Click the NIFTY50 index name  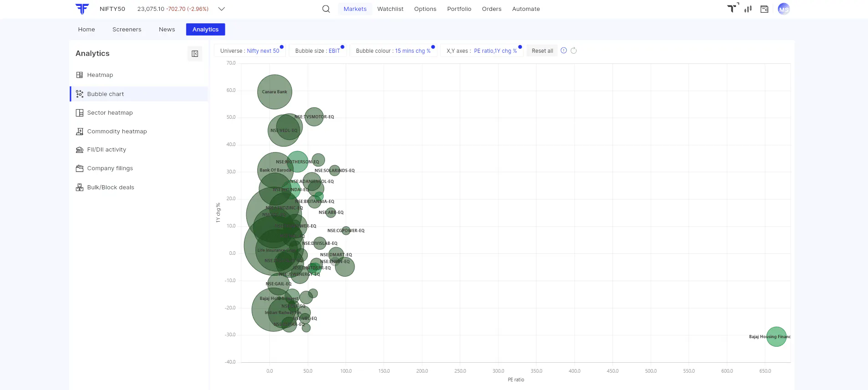point(112,9)
